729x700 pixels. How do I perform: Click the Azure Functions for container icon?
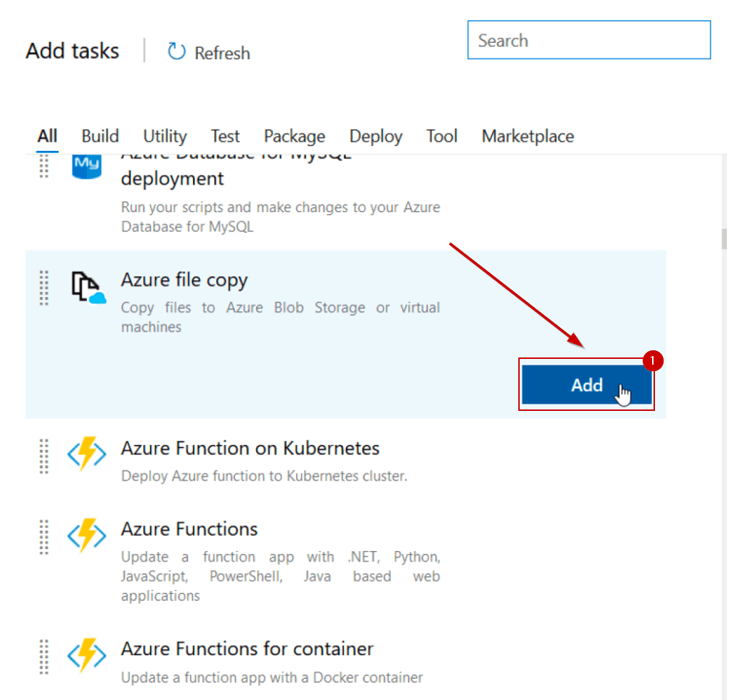87,655
